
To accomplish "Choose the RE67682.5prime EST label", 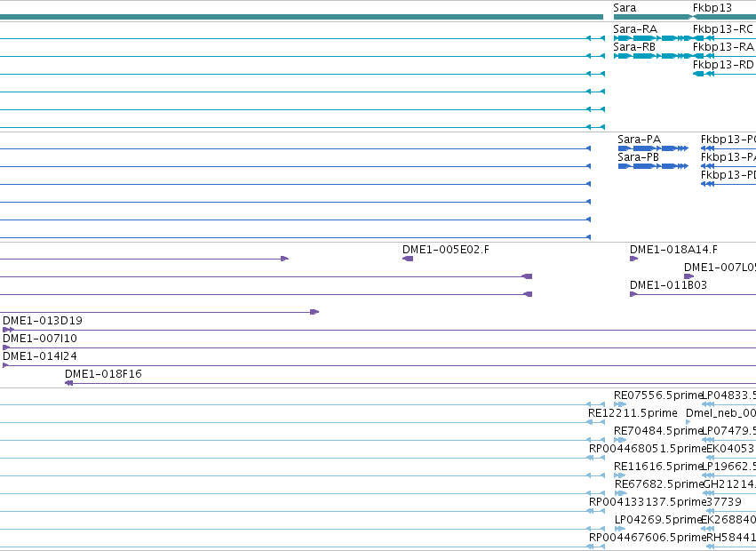I will click(658, 484).
